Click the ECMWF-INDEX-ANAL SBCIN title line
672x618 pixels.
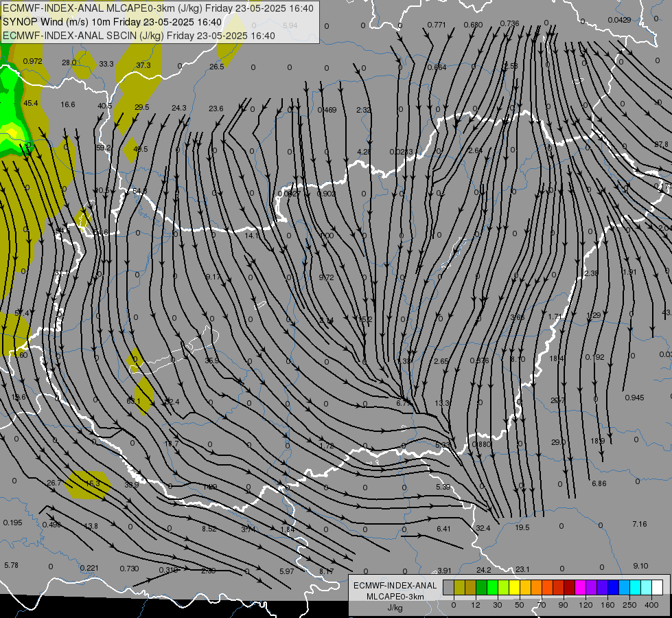[139, 36]
